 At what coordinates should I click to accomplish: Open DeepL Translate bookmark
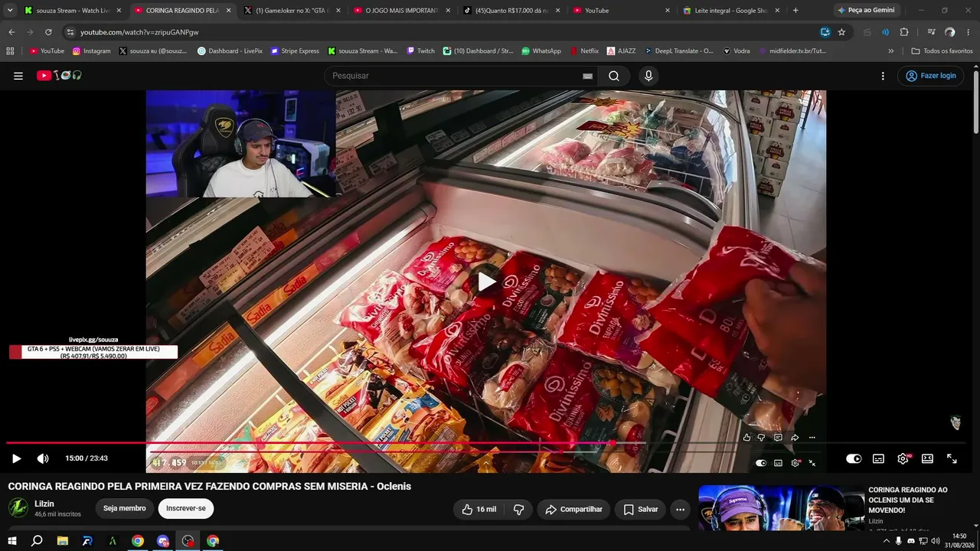(x=678, y=51)
